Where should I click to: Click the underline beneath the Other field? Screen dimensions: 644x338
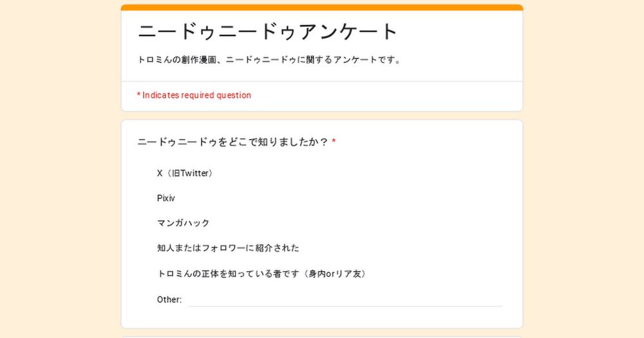pyautogui.click(x=345, y=306)
